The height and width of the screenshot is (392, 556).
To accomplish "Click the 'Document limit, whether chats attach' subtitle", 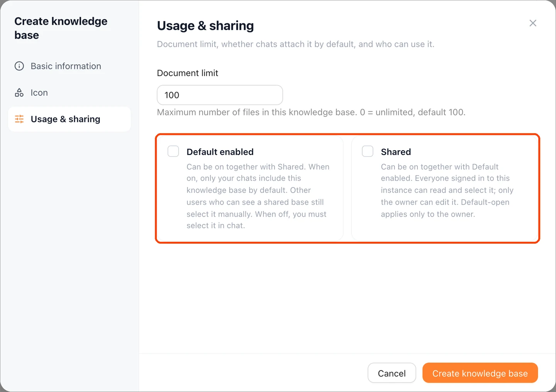I will [296, 44].
